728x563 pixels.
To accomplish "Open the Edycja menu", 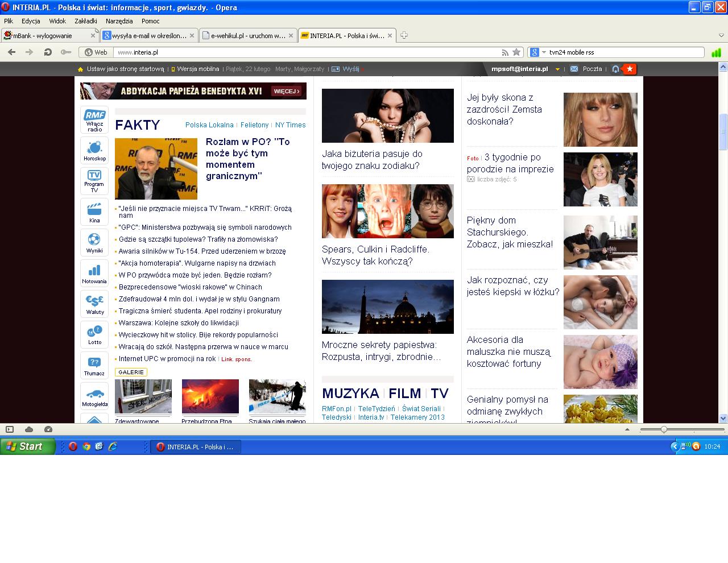I will point(31,21).
